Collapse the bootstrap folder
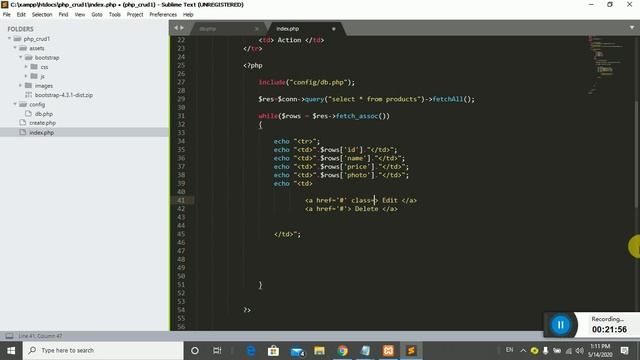The width and height of the screenshot is (640, 360). click(x=20, y=58)
